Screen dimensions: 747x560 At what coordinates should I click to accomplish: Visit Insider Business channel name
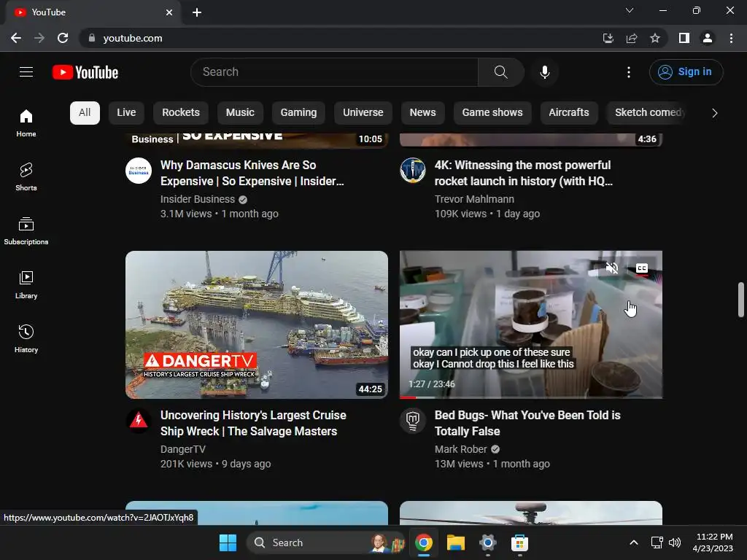pyautogui.click(x=197, y=199)
